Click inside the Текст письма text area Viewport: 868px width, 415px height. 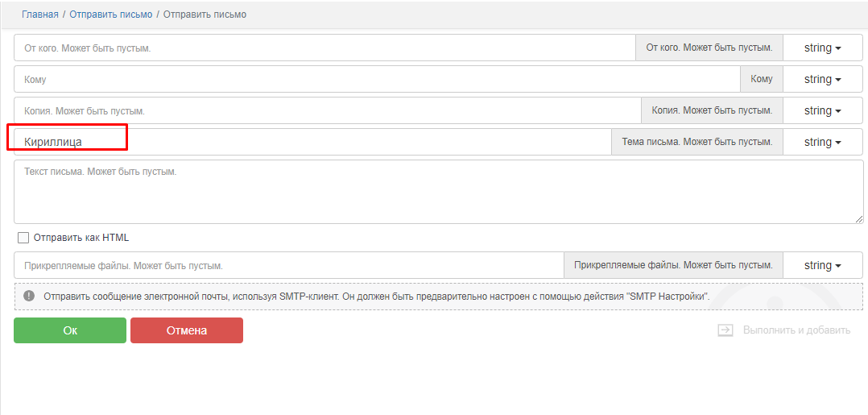(x=435, y=192)
